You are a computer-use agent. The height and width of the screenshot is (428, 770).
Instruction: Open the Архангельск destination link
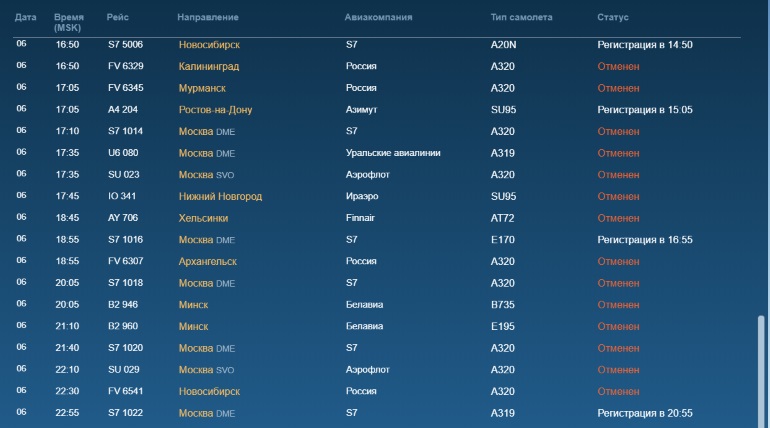click(x=208, y=262)
